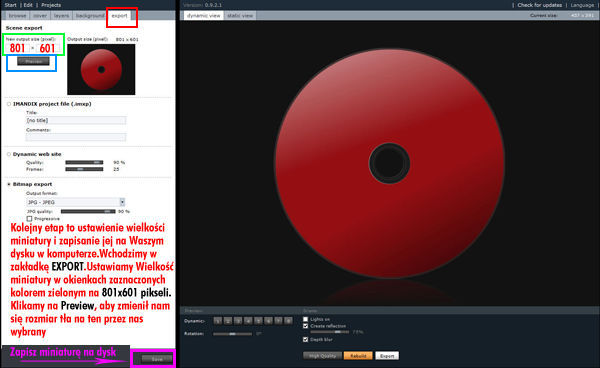Uncheck the Depth blur checkbox

[305, 339]
